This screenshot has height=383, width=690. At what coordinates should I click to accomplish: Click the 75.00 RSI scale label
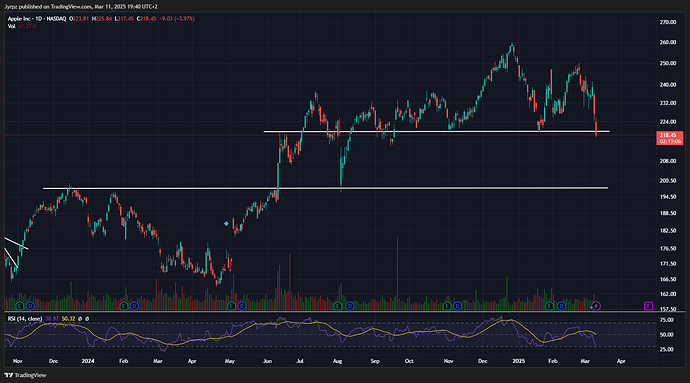[667, 320]
